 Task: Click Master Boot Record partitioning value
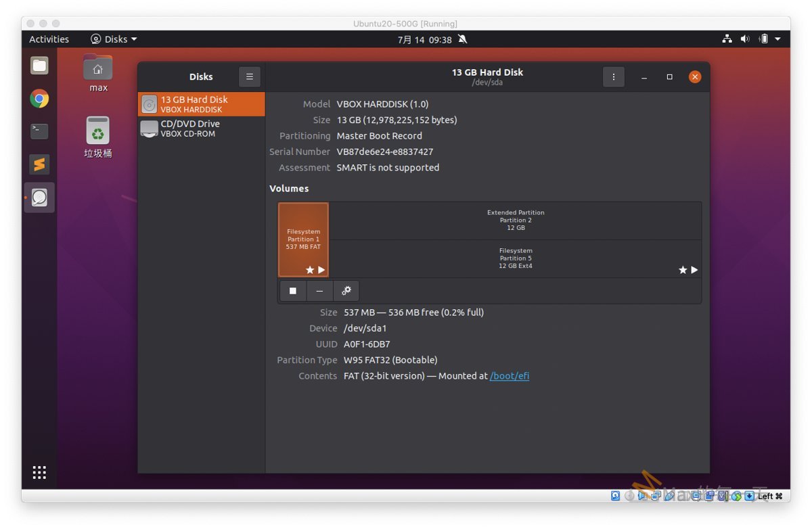[380, 136]
